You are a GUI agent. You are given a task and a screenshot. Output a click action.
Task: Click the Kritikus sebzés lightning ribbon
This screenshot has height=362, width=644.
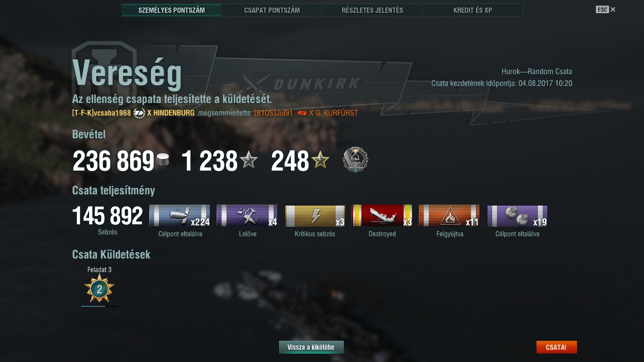[x=315, y=216]
